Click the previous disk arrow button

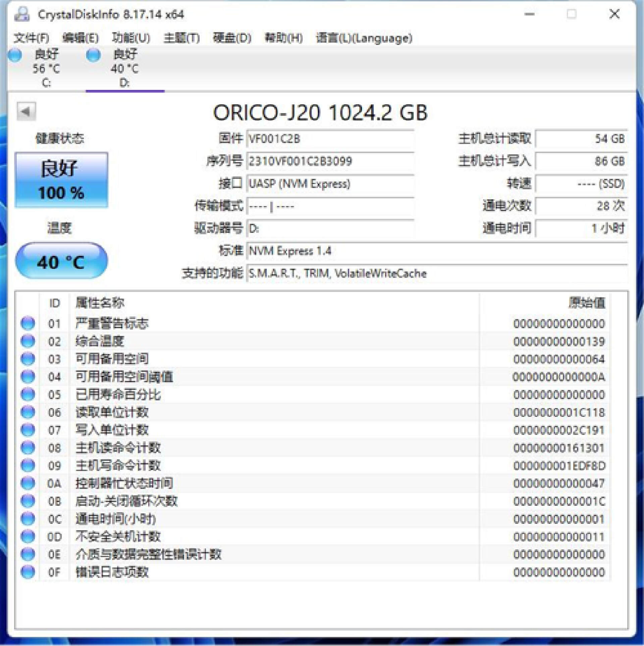click(x=26, y=111)
